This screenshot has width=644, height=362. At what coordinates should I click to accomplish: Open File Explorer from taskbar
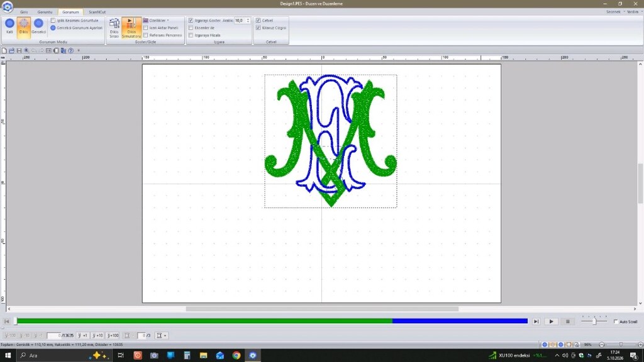203,356
